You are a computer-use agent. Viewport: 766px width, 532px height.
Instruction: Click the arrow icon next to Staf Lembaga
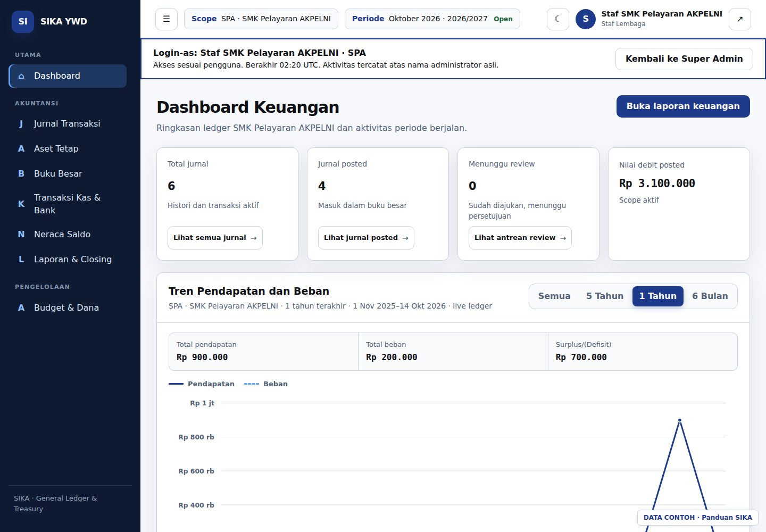pos(740,19)
